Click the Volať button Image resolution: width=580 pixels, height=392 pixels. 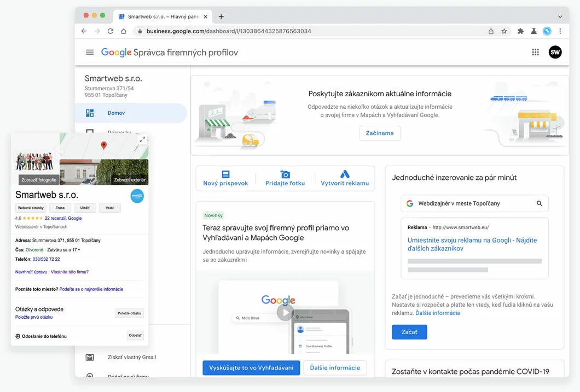(x=110, y=208)
